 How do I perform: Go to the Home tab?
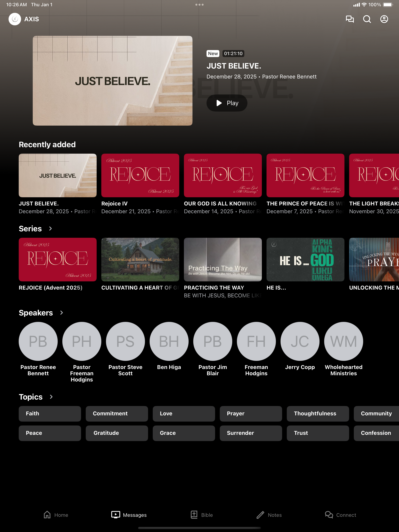point(56,515)
